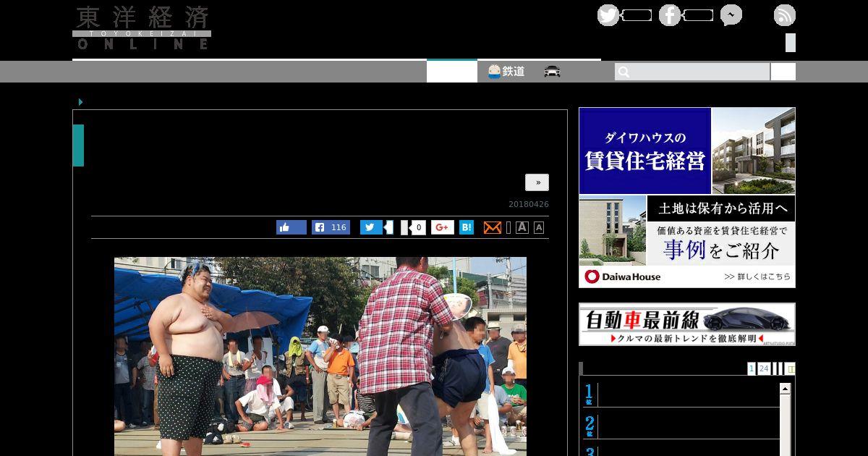868x456 pixels.
Task: Click the ranking list scrollbar up arrow
Action: click(785, 389)
